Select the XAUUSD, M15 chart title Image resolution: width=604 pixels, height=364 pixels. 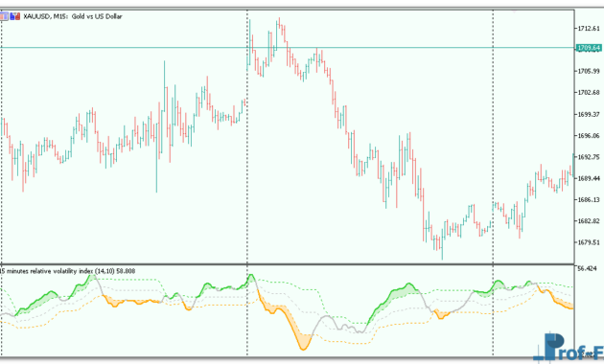coord(73,16)
